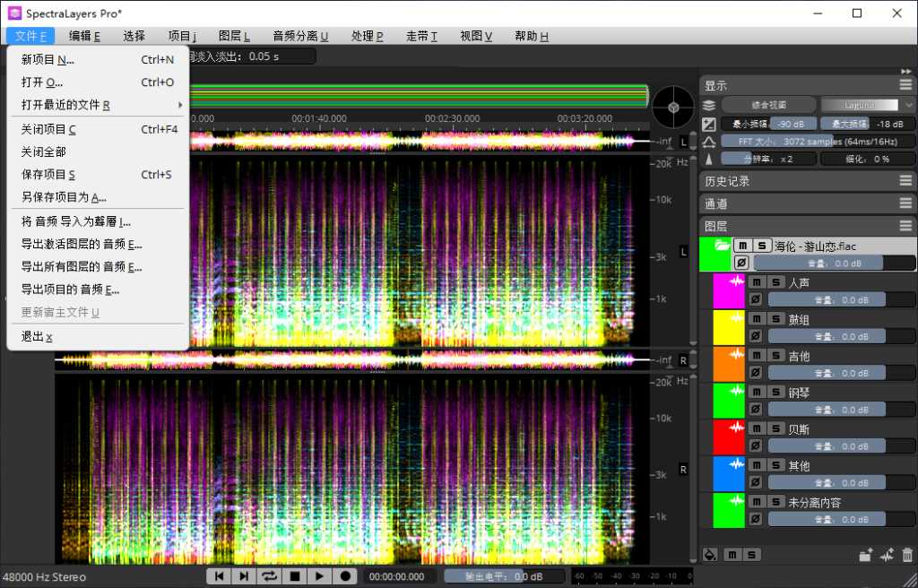Select 打开 in the file menu
Screen dimensions: 918x588
tap(99, 82)
